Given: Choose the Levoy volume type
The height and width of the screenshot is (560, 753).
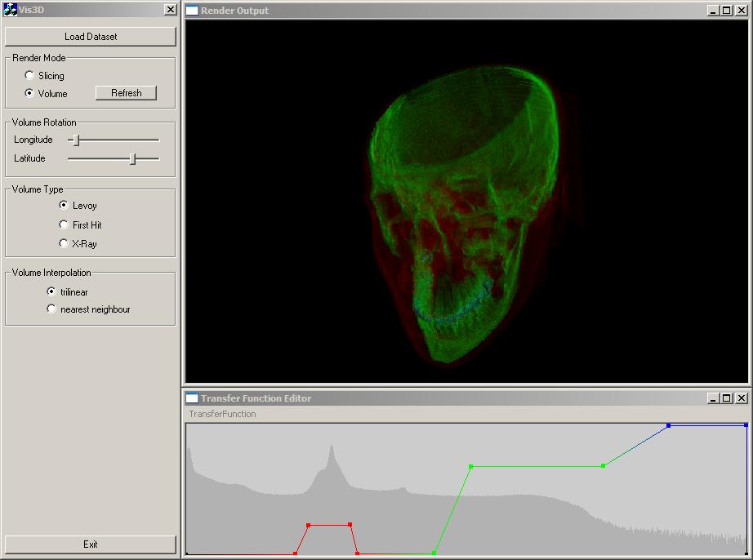Looking at the screenshot, I should point(64,205).
